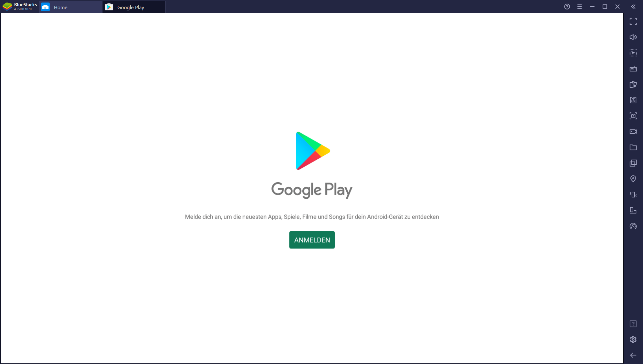The height and width of the screenshot is (364, 643).
Task: Toggle fullscreen mode in sidebar
Action: [633, 21]
